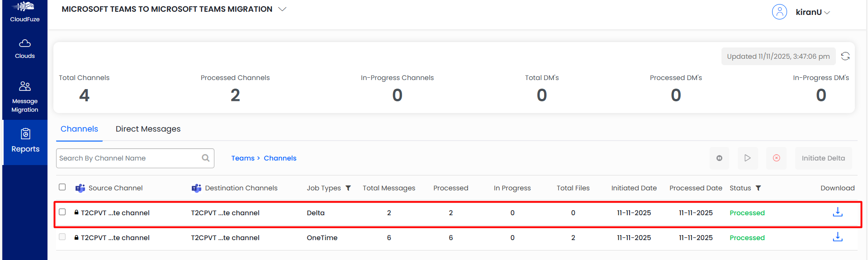868x260 pixels.
Task: Click the Download column header
Action: [x=838, y=188]
